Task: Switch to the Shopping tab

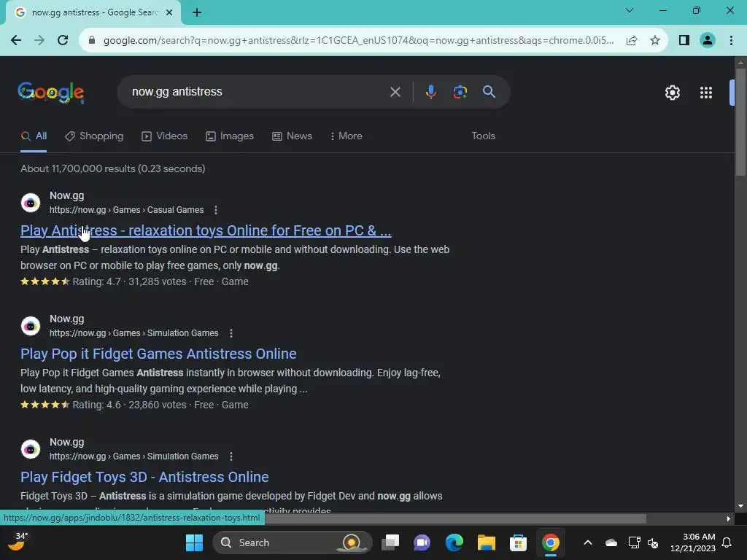Action: (94, 136)
